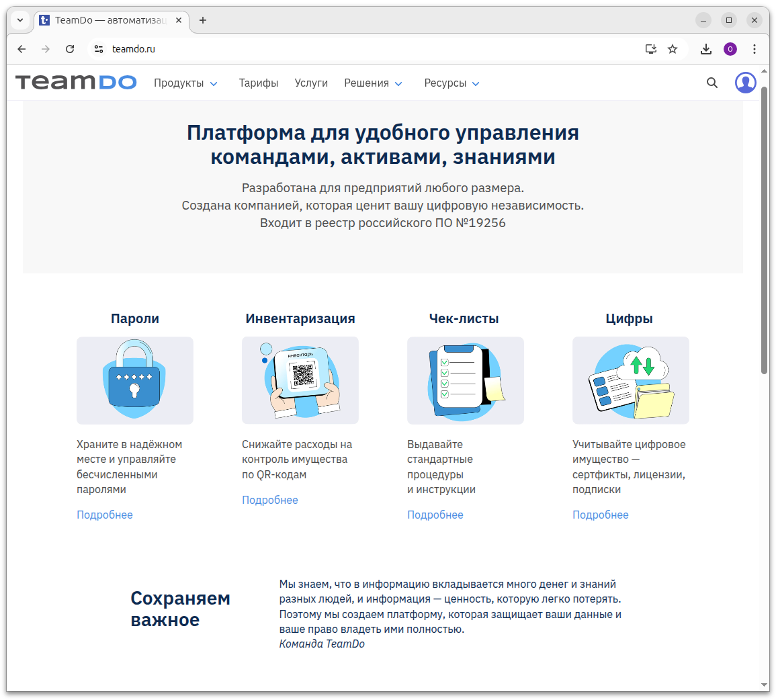Maximize the browser window
This screenshot has width=776, height=700.
pyautogui.click(x=728, y=20)
